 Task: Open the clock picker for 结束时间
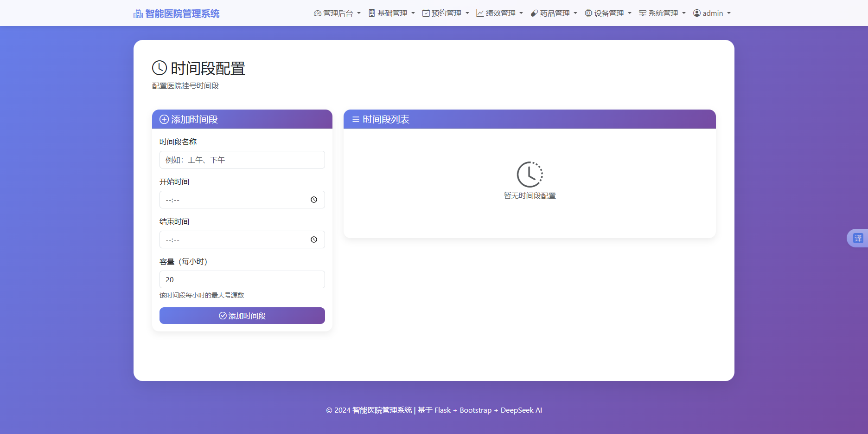[x=314, y=240]
